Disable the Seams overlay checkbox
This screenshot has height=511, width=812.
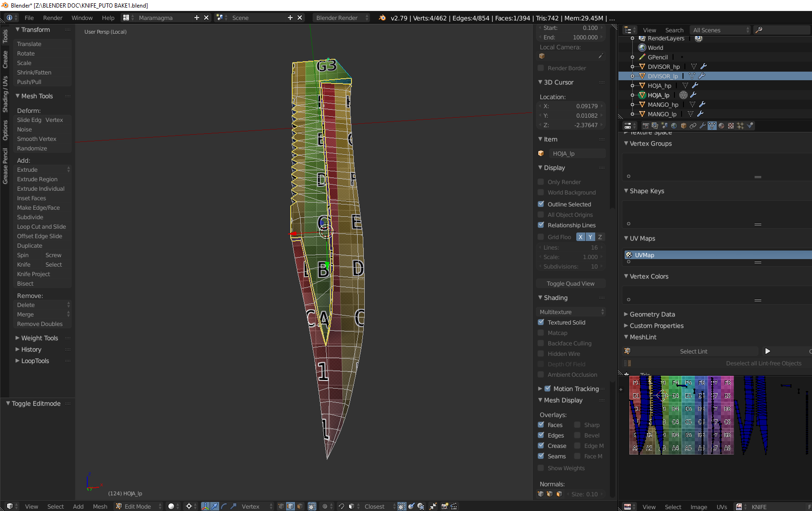[541, 456]
